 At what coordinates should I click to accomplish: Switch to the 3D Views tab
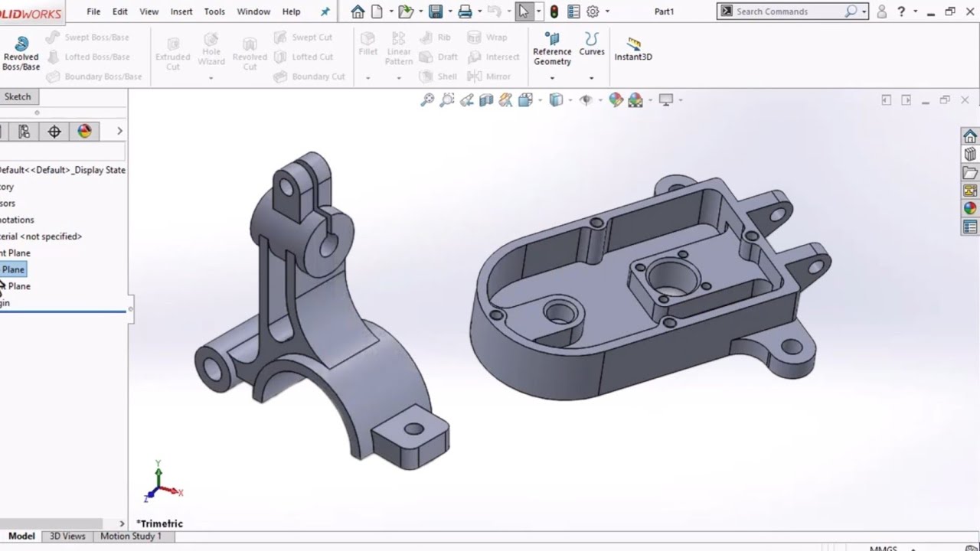pyautogui.click(x=67, y=536)
